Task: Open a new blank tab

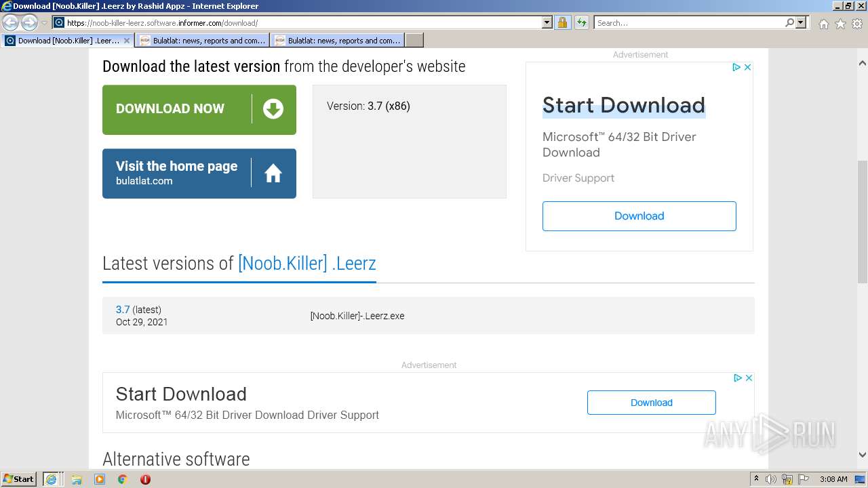Action: pyautogui.click(x=414, y=41)
